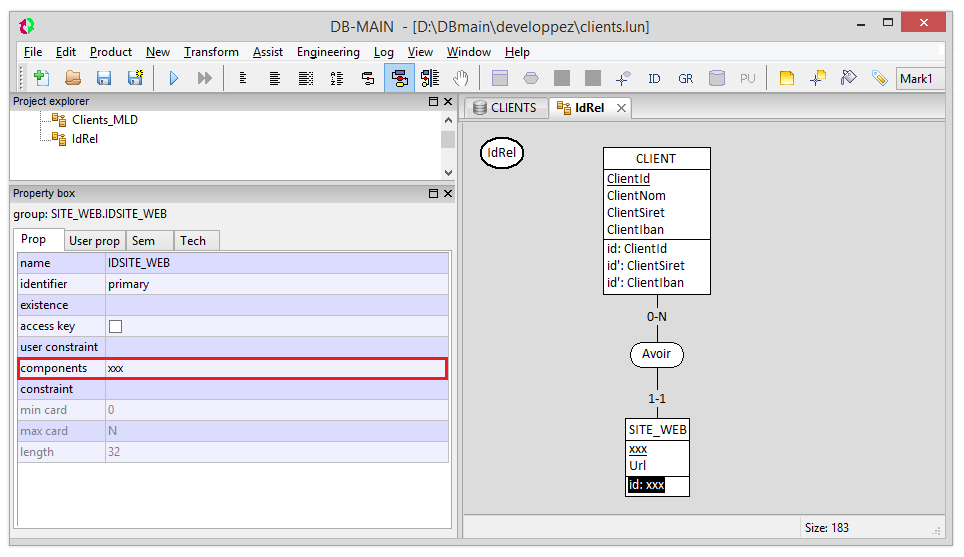Select the CLIENT entity title
The width and height of the screenshot is (964, 557).
656,159
